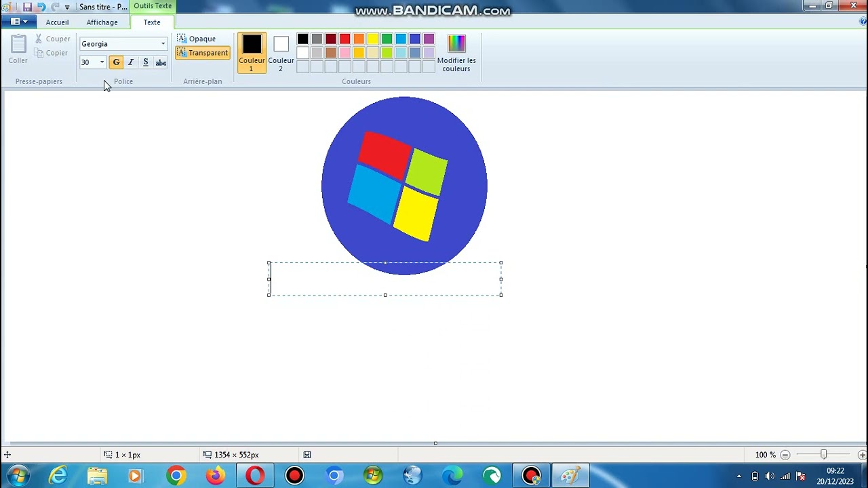Open the blue Chromium icon in taskbar

tap(334, 476)
